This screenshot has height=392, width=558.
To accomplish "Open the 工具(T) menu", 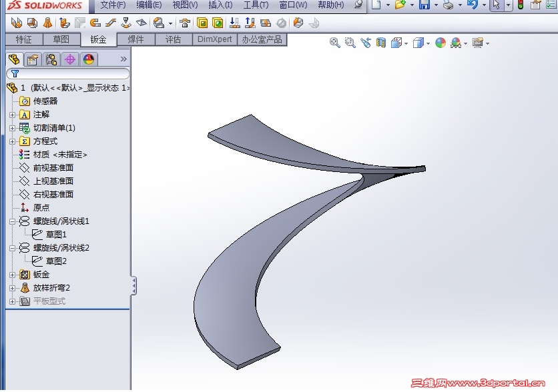I will click(x=256, y=5).
